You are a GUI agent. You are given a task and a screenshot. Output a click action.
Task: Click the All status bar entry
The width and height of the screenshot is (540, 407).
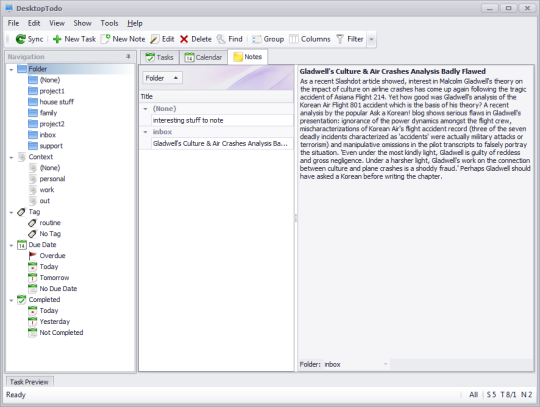pyautogui.click(x=474, y=395)
